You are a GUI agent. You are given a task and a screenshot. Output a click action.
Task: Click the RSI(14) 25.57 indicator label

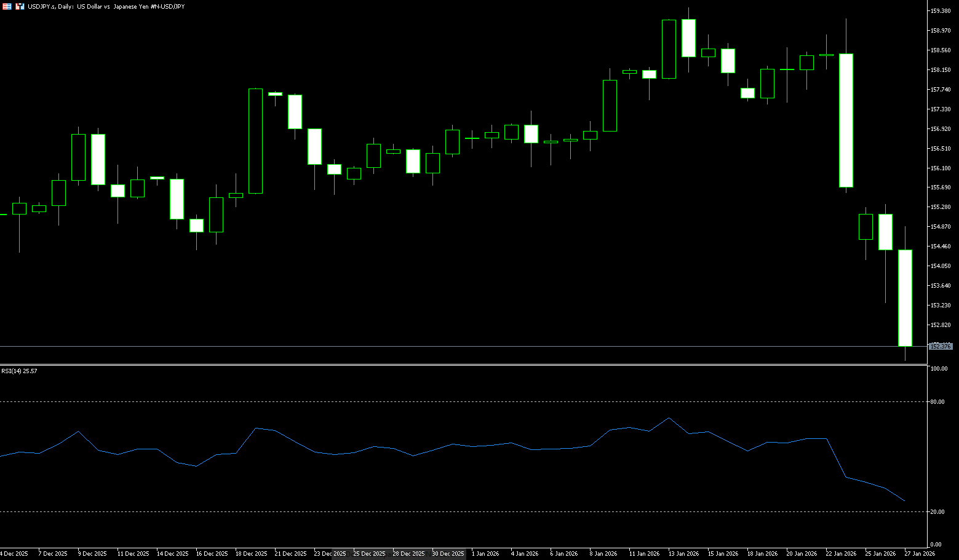pos(19,371)
